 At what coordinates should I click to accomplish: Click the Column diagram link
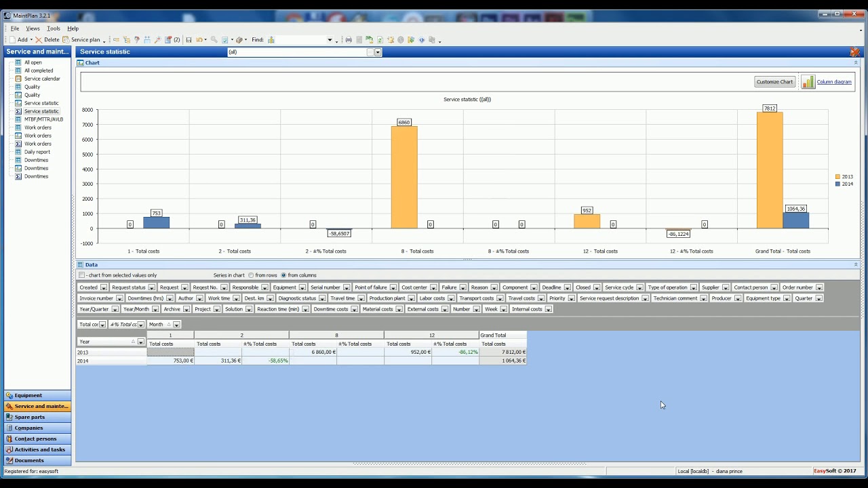click(834, 81)
